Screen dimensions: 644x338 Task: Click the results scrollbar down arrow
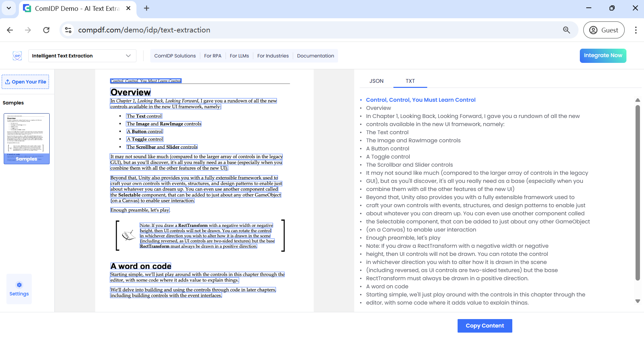638,301
